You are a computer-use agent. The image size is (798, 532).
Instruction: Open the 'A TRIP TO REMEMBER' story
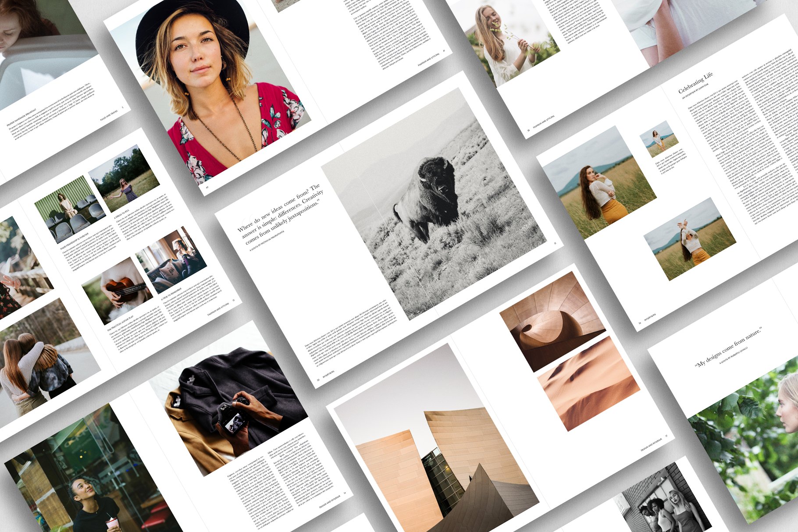pos(171,294)
